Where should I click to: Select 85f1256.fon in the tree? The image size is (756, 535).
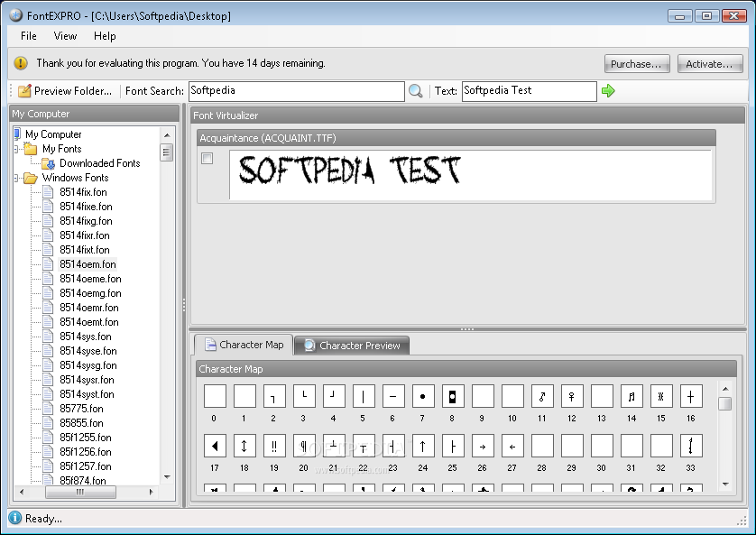pyautogui.click(x=86, y=452)
